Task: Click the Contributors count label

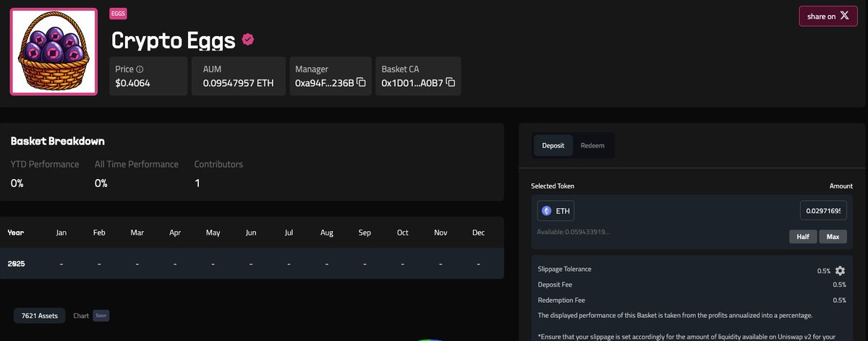Action: click(x=218, y=164)
